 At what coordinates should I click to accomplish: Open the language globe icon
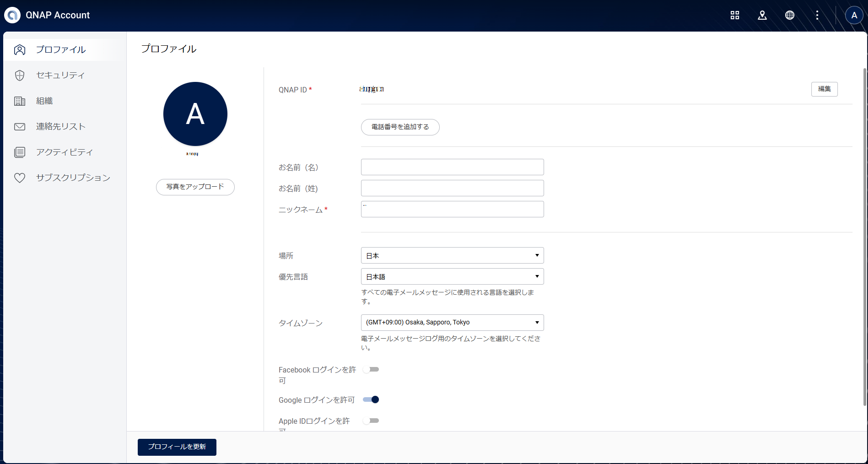point(790,15)
